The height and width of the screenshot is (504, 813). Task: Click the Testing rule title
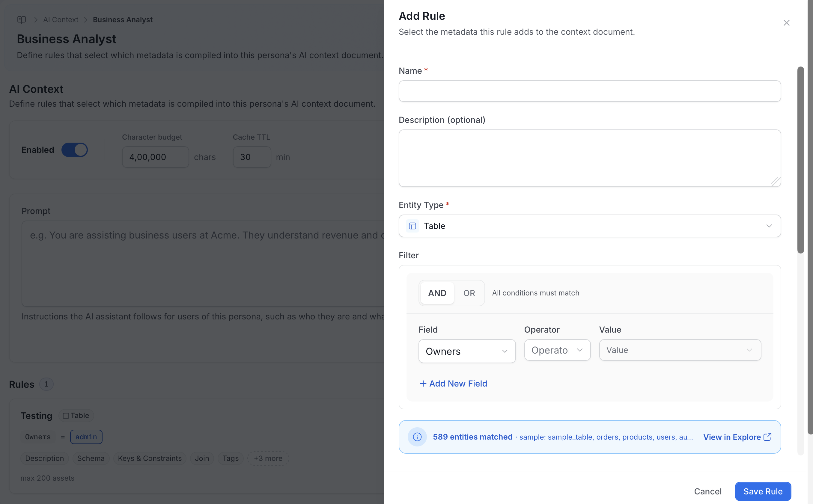pyautogui.click(x=36, y=416)
